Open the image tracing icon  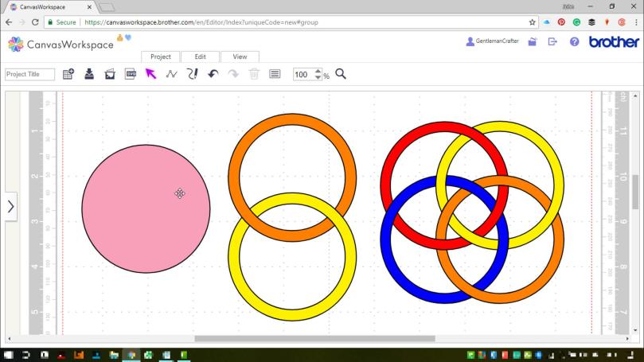[110, 74]
